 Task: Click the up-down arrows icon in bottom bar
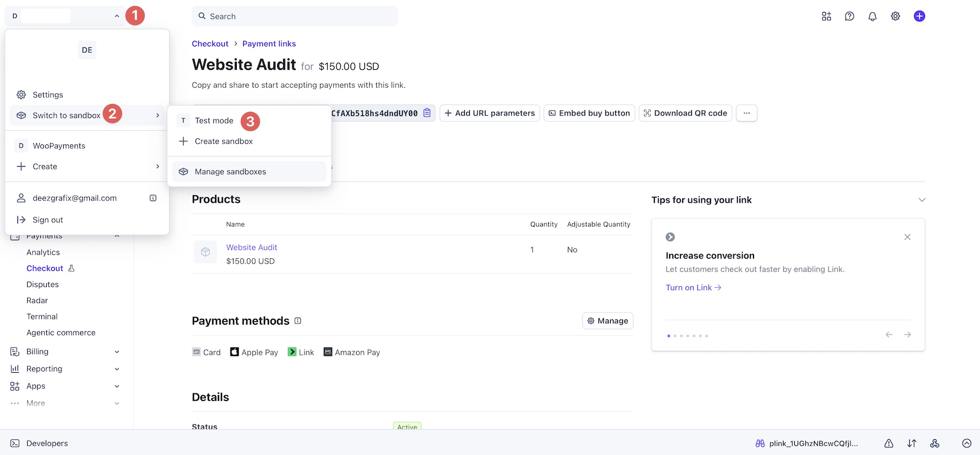(x=912, y=444)
